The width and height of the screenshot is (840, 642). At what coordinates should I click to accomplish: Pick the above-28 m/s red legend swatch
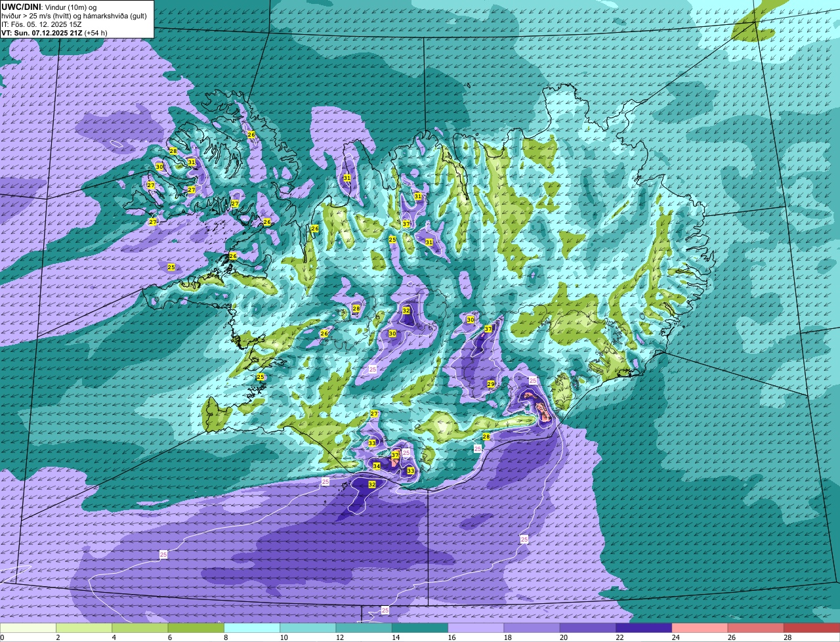pos(812,628)
